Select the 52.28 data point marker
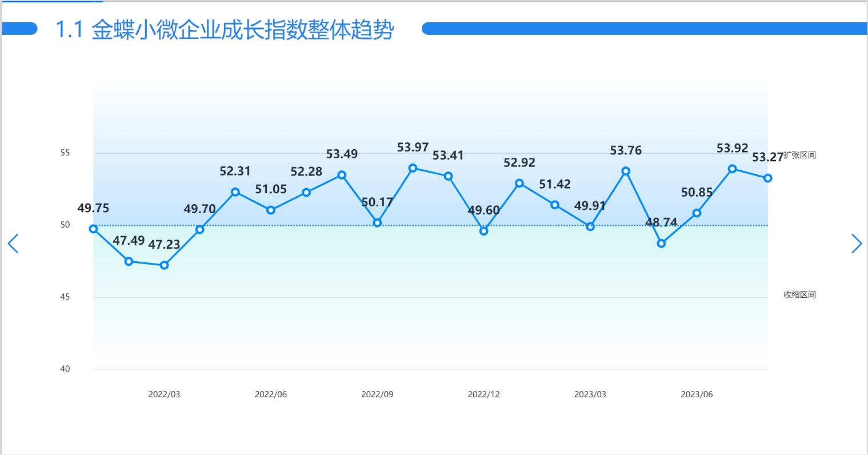 tap(306, 193)
